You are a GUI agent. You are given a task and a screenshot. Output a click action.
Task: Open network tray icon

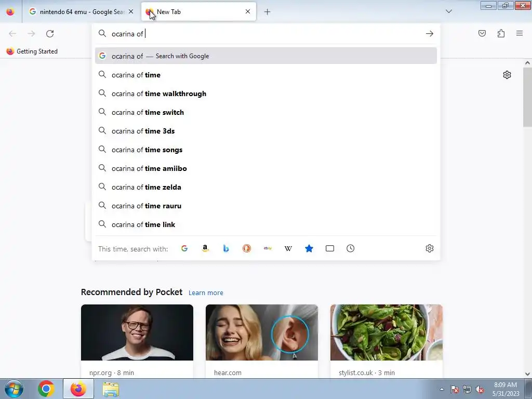[467, 390]
